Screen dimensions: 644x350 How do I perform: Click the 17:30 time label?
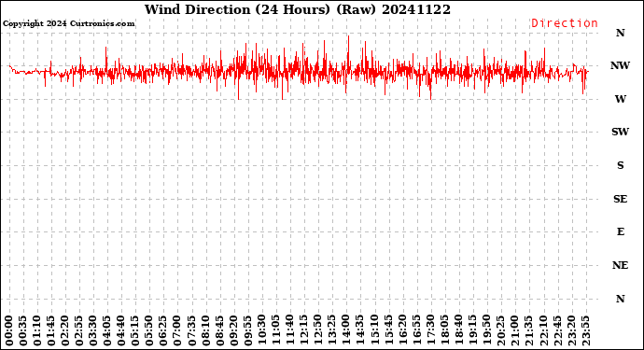(431, 331)
